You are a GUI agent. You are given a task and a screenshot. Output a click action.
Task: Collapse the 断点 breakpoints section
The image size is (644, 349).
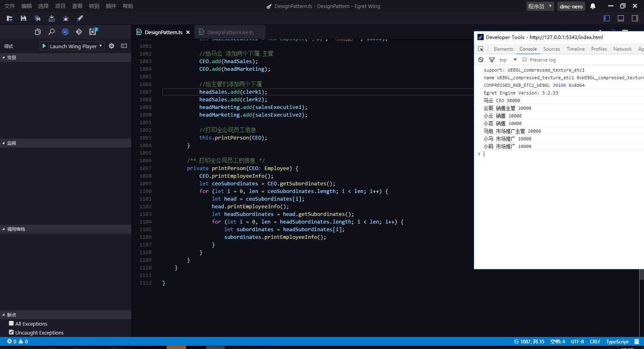(x=66, y=315)
